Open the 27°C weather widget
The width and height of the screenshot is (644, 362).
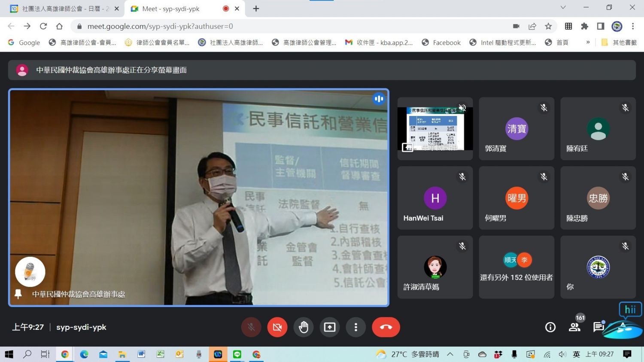[407, 354]
